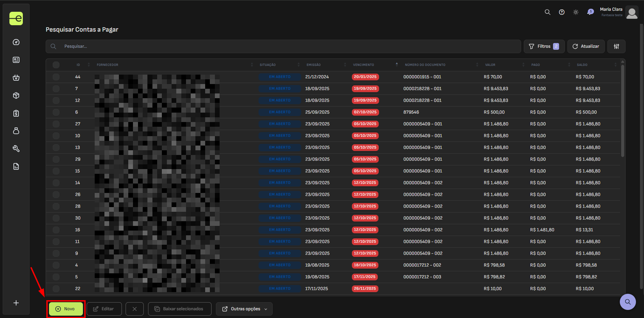Click the Atualizar refresh button

tap(586, 46)
